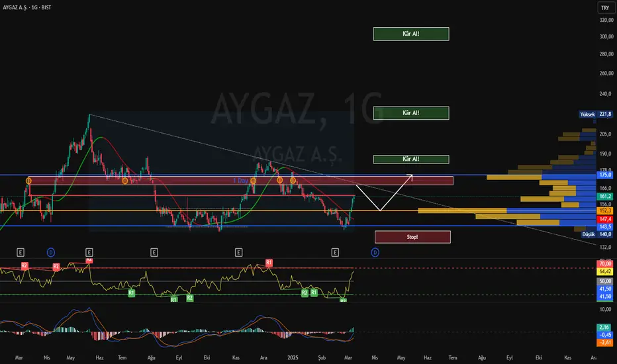Select the topmost Kâr Al! target box

pos(411,34)
